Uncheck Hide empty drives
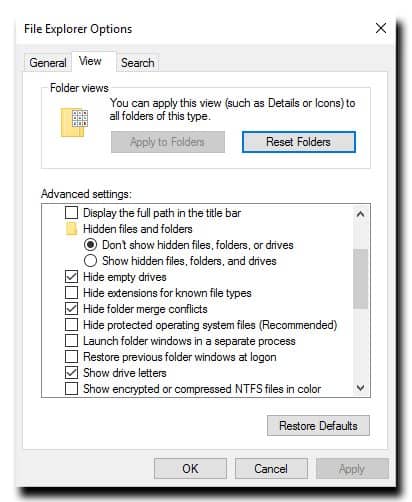Image resolution: width=412 pixels, height=502 pixels. tap(71, 277)
